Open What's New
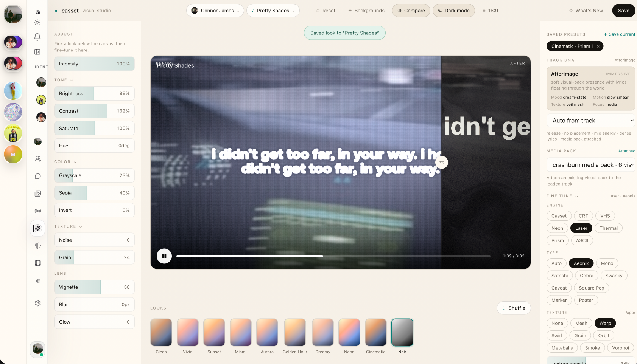Viewport: 637px width, 364px height. [586, 11]
